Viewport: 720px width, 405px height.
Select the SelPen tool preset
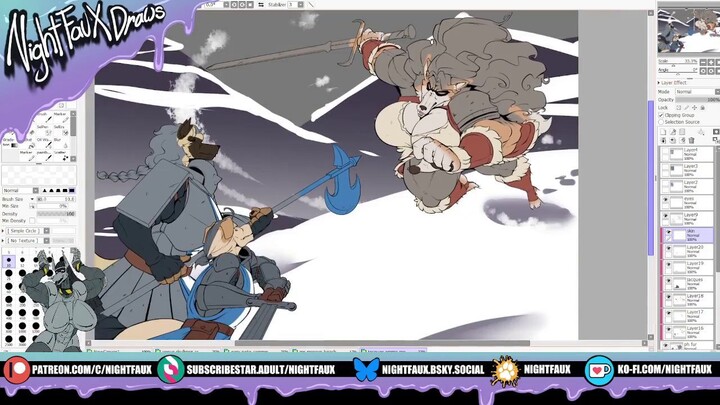click(44, 129)
